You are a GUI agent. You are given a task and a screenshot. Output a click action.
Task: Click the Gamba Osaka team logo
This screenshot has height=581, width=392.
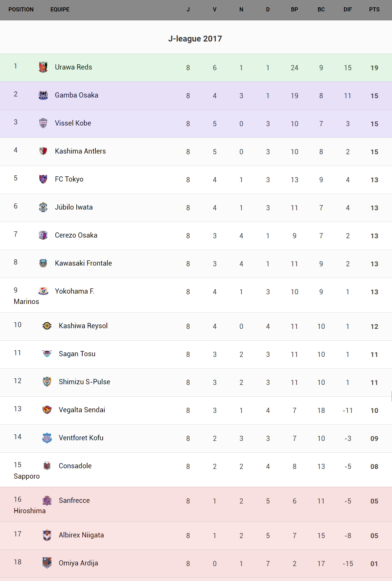point(43,95)
